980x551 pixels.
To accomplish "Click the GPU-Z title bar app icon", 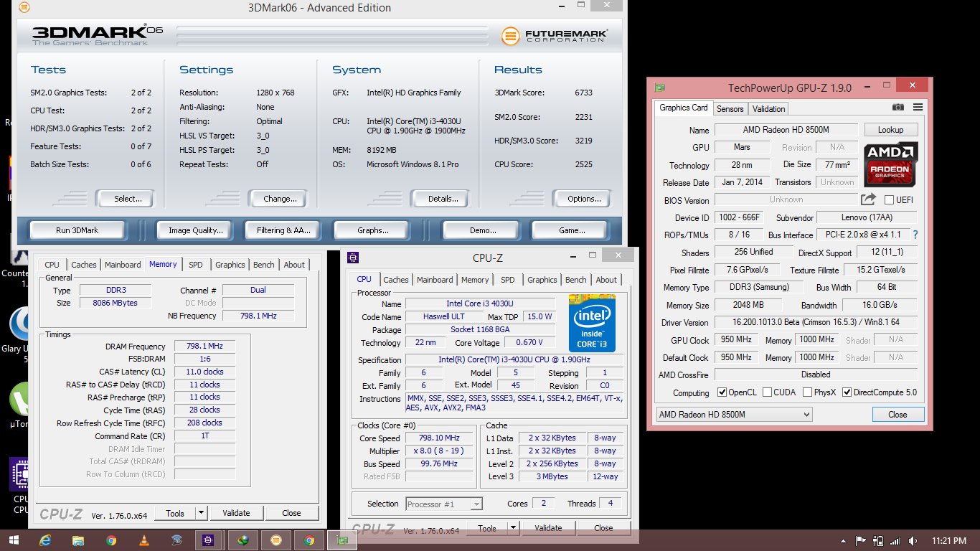I will (x=660, y=88).
